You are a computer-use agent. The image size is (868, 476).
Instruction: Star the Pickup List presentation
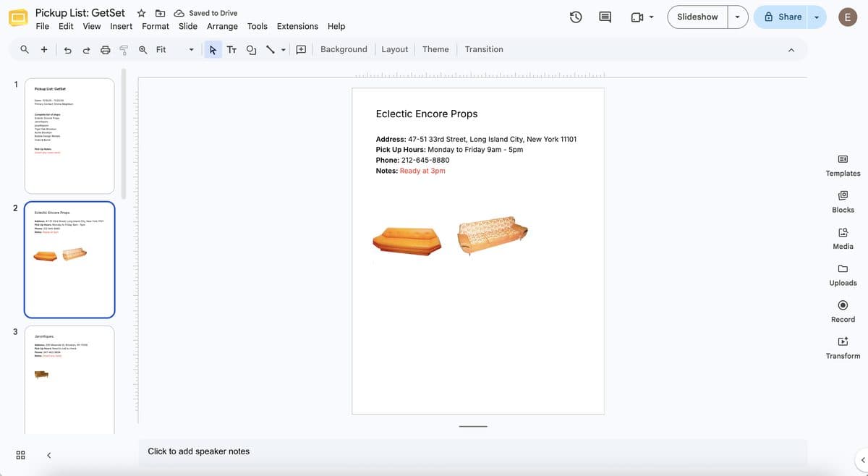[x=142, y=13]
